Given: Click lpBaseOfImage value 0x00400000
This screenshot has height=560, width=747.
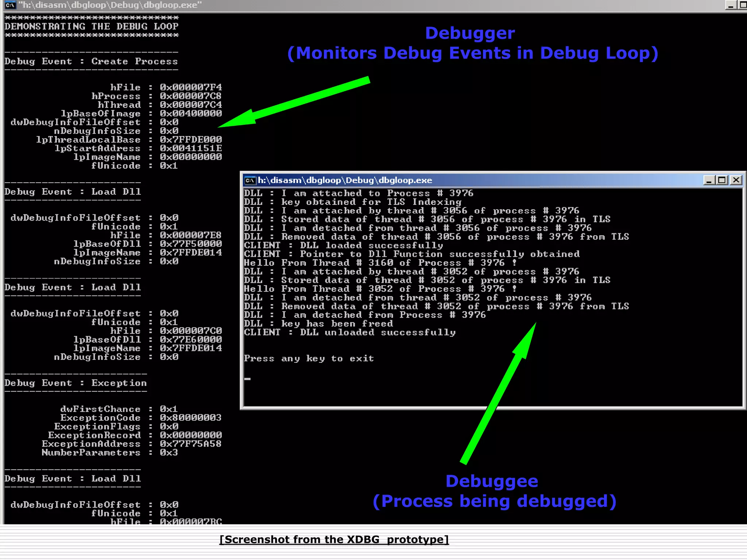Looking at the screenshot, I should click(191, 113).
